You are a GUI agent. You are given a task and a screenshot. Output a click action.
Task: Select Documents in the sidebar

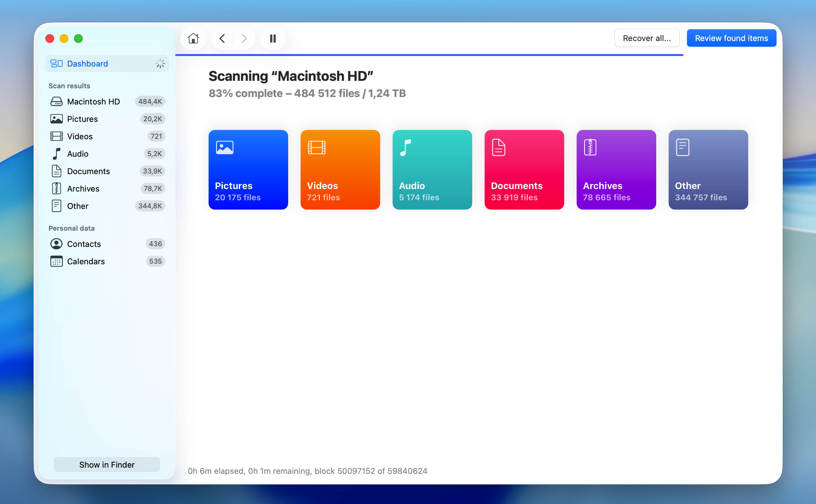(107, 171)
